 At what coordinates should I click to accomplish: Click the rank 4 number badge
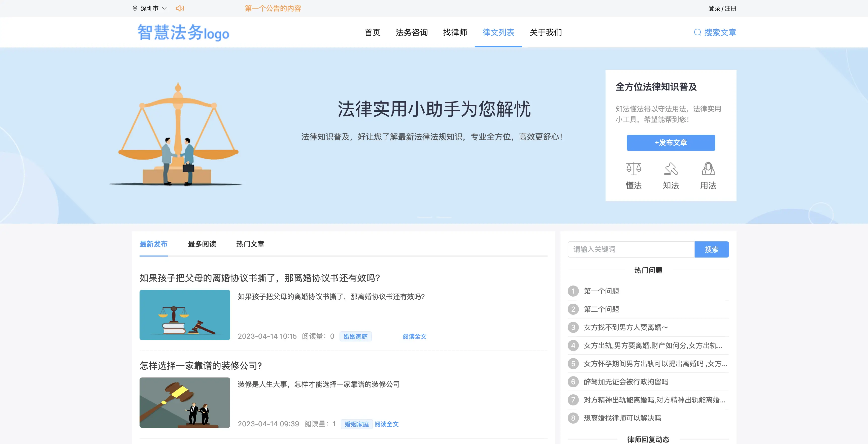573,345
